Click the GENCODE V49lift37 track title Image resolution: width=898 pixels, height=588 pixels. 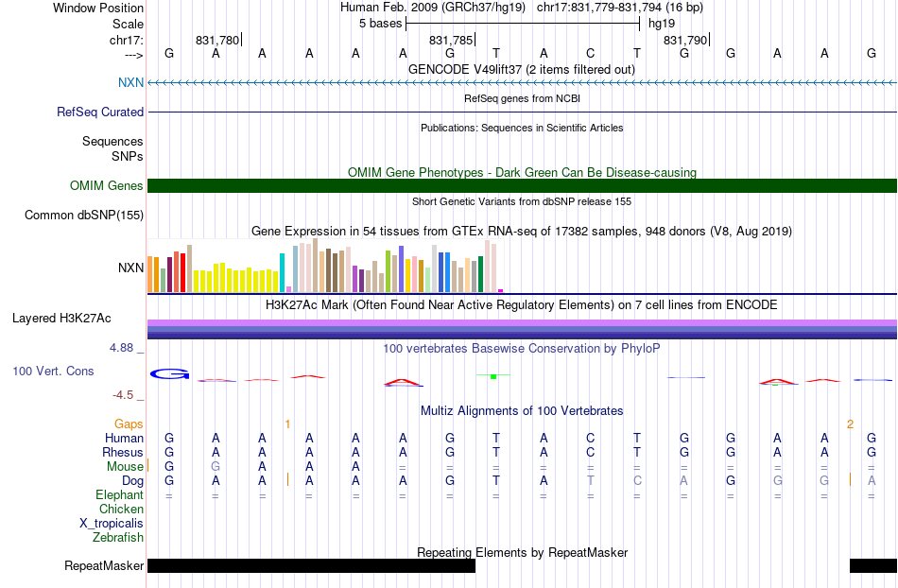pyautogui.click(x=521, y=69)
